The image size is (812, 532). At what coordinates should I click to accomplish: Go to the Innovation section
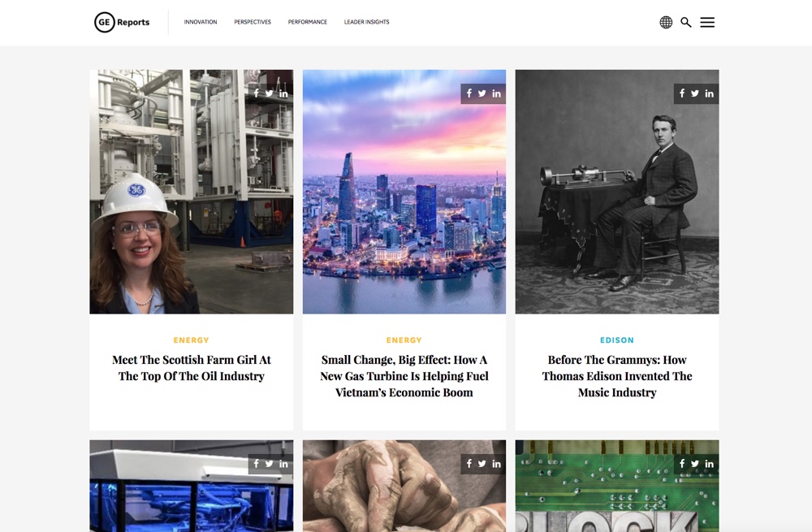click(201, 22)
